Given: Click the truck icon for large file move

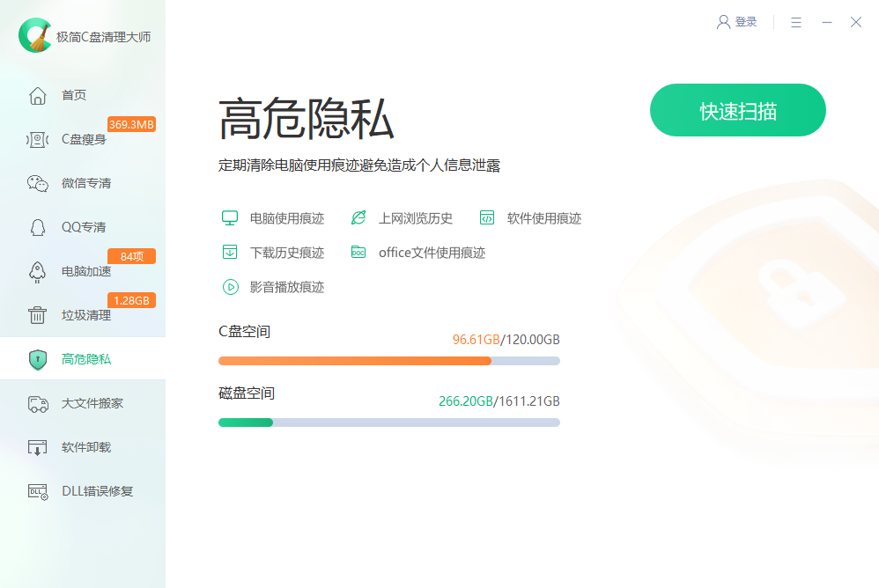Looking at the screenshot, I should [x=37, y=403].
